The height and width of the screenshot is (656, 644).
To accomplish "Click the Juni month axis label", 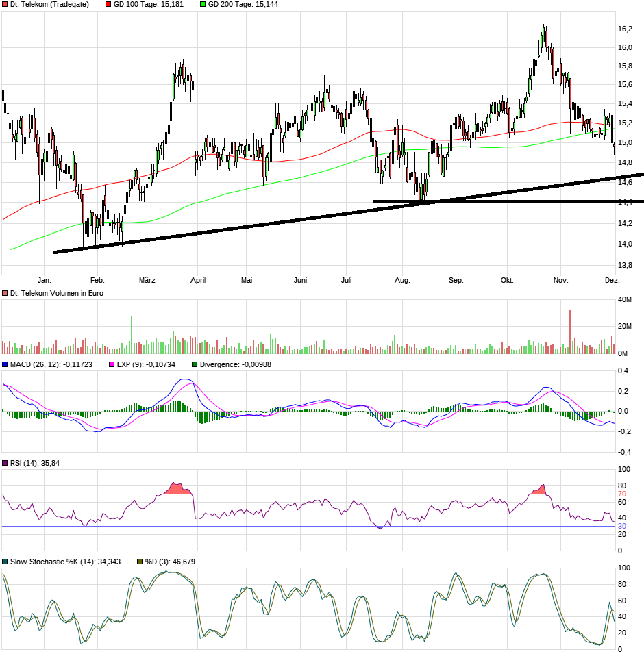I will (301, 280).
